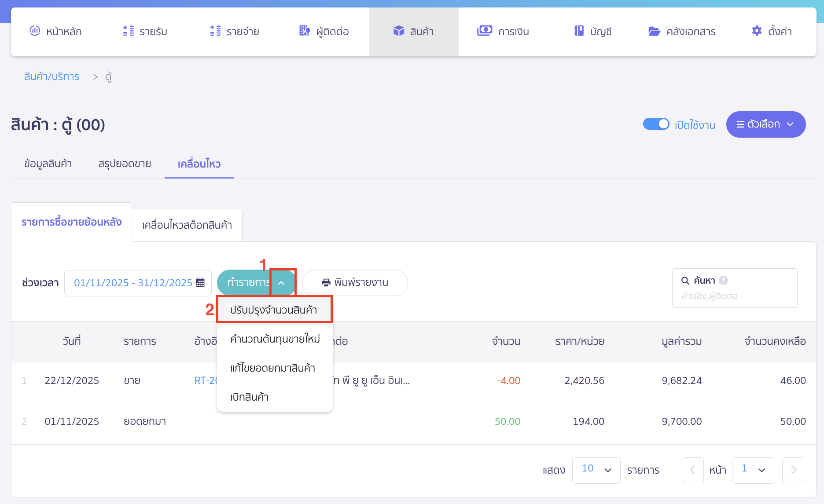Open the หน้าหลัก home icon
This screenshot has width=824, height=504.
click(x=35, y=31)
